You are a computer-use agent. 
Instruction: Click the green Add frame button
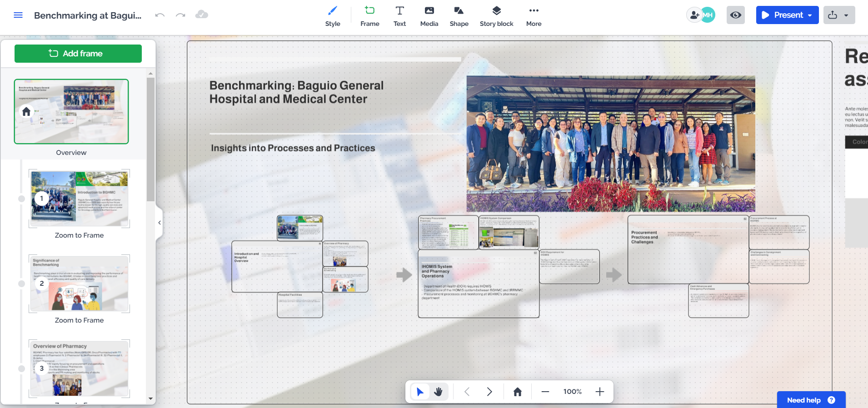(78, 54)
